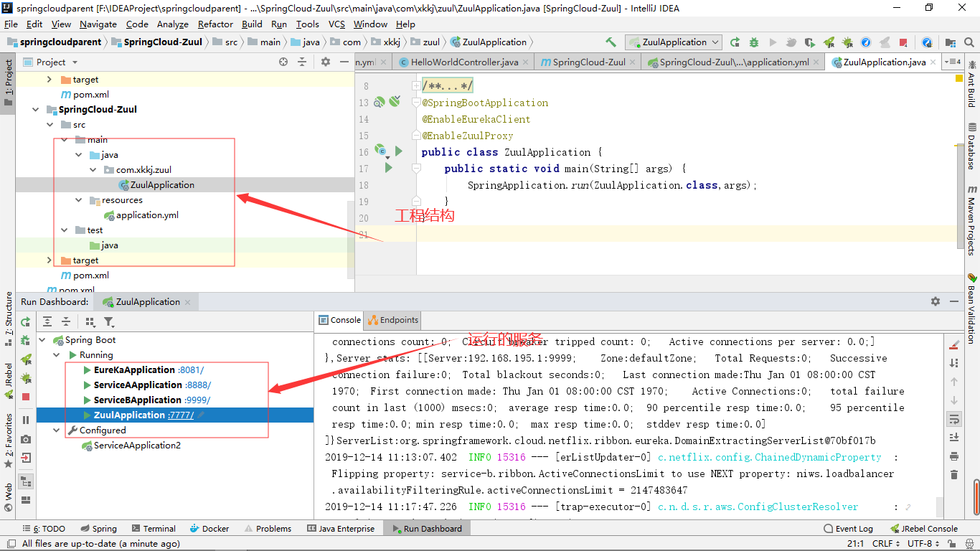980x551 pixels.
Task: Open the Event Log panel
Action: pos(849,529)
